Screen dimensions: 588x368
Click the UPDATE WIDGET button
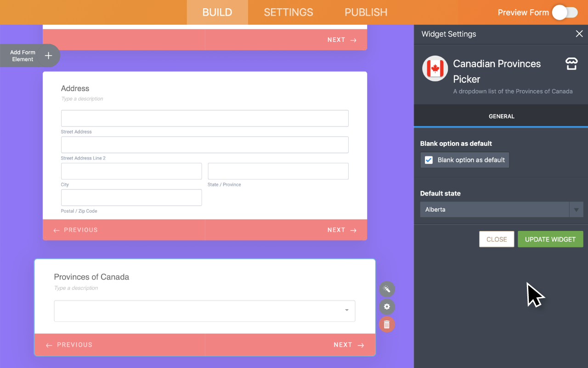[x=550, y=239]
